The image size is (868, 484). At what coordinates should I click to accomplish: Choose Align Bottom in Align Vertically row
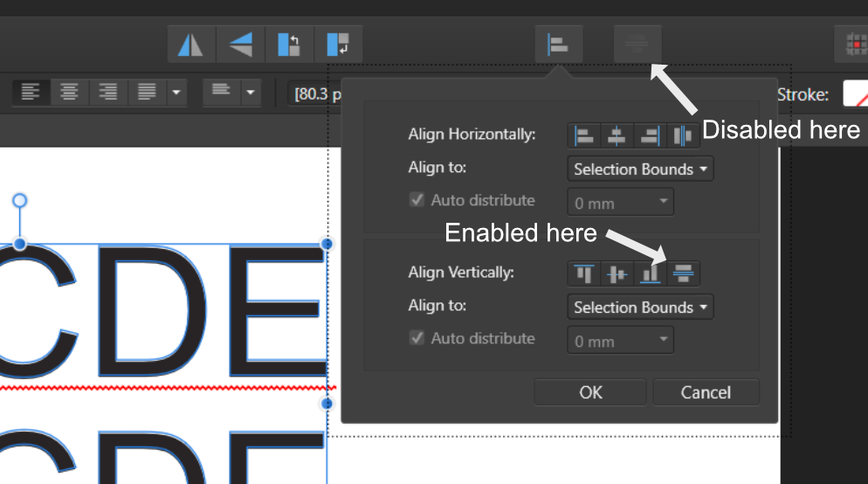pos(650,273)
